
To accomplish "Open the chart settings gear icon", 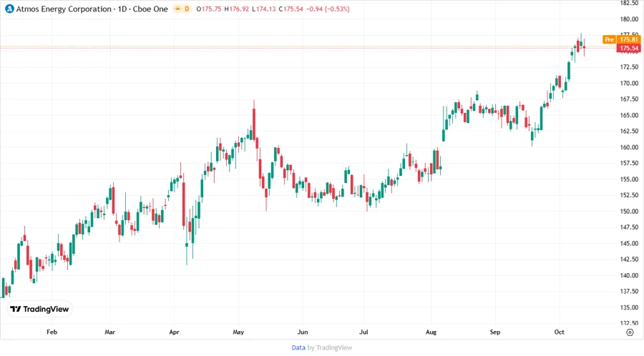I will 630,332.
